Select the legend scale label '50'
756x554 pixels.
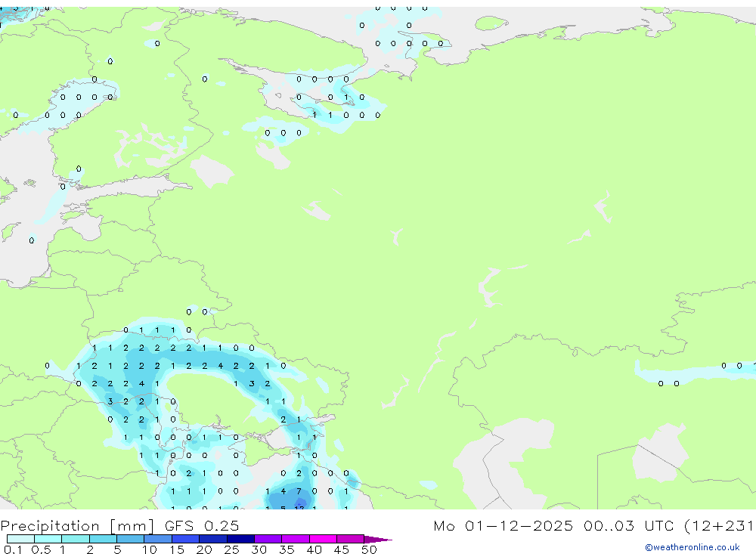click(x=369, y=549)
